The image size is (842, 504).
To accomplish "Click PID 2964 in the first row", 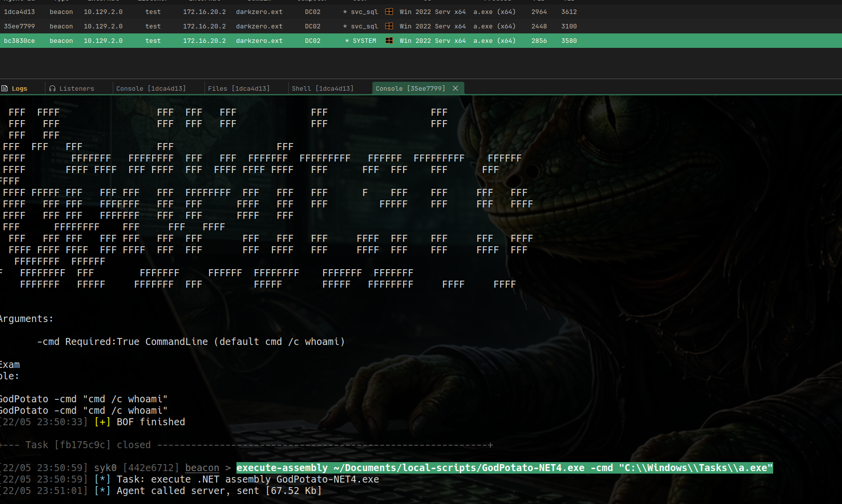I will (539, 12).
